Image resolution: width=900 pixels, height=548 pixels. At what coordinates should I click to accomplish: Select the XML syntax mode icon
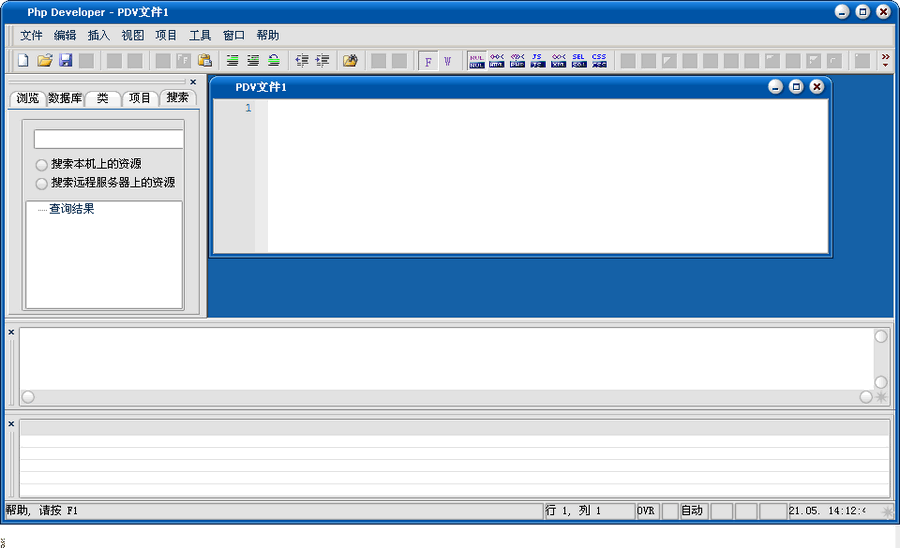point(558,61)
